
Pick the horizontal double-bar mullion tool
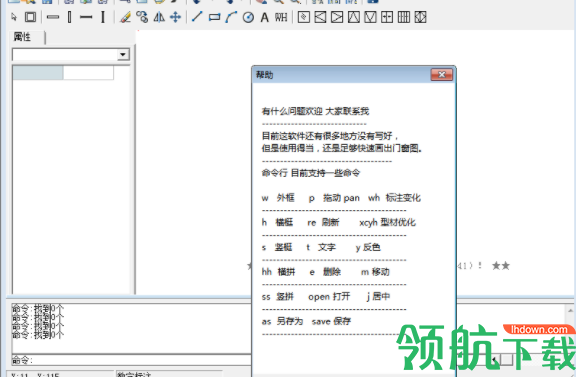pos(53,17)
